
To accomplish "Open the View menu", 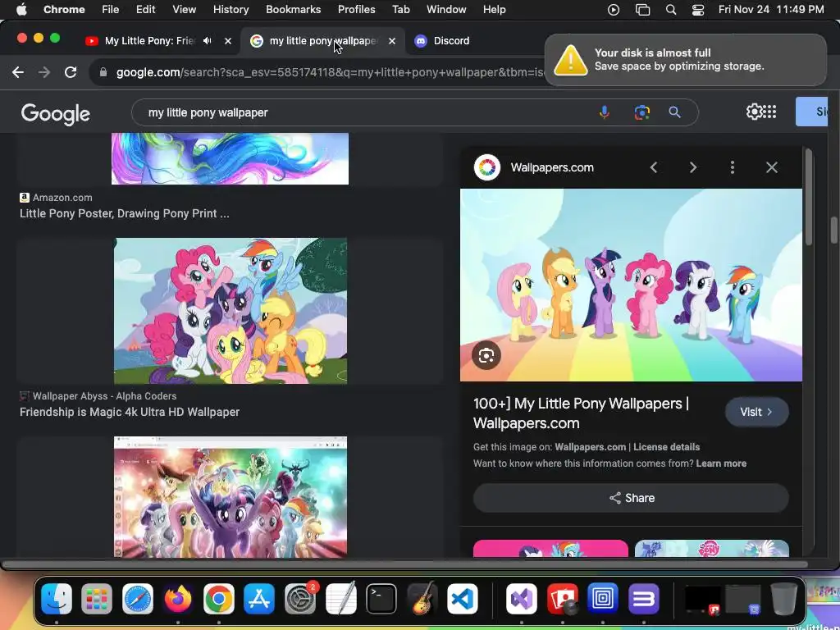I will click(x=185, y=10).
